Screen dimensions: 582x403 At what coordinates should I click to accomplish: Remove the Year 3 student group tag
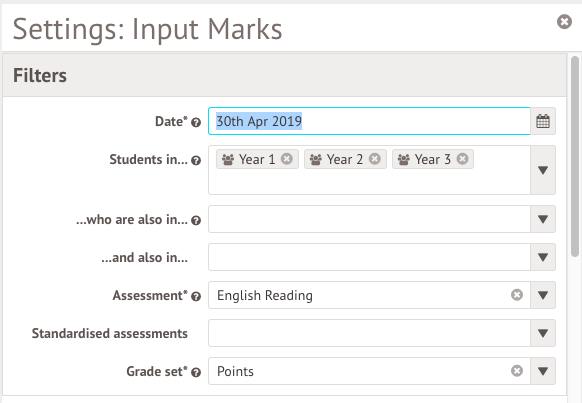[x=462, y=159]
